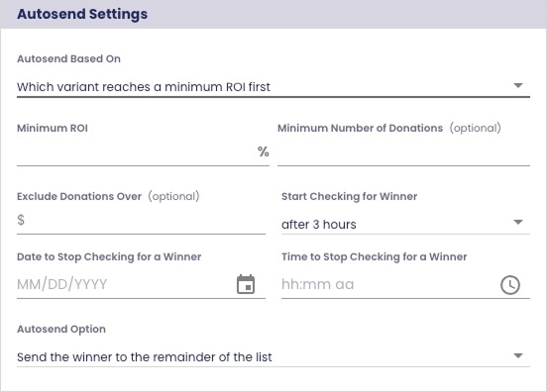
Task: Click the Date to Stop Checking label
Action: coord(109,256)
